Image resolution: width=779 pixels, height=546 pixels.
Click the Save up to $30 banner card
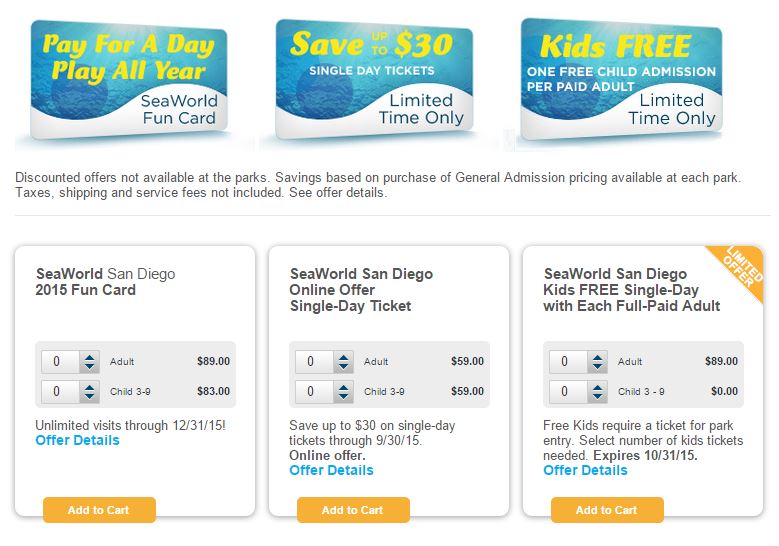374,78
